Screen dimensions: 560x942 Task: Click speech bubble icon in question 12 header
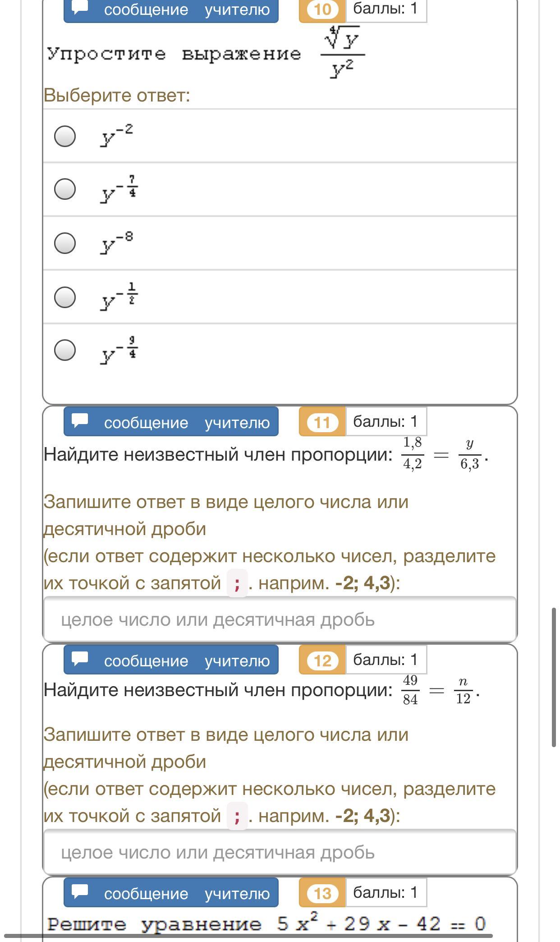click(x=80, y=658)
